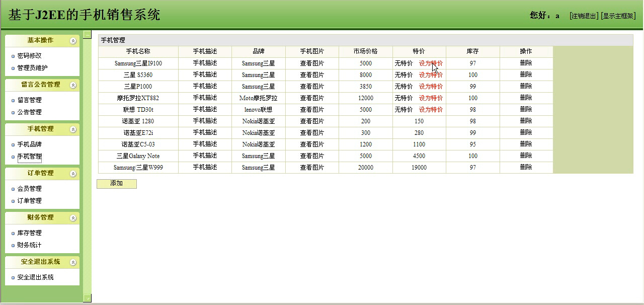Click the 市场价格 column header
This screenshot has height=305, width=644.
pyautogui.click(x=365, y=51)
